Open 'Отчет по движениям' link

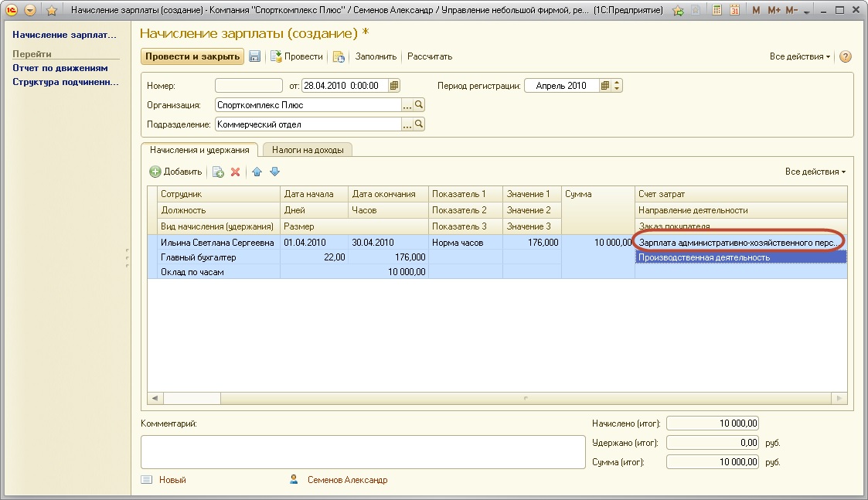click(x=60, y=68)
